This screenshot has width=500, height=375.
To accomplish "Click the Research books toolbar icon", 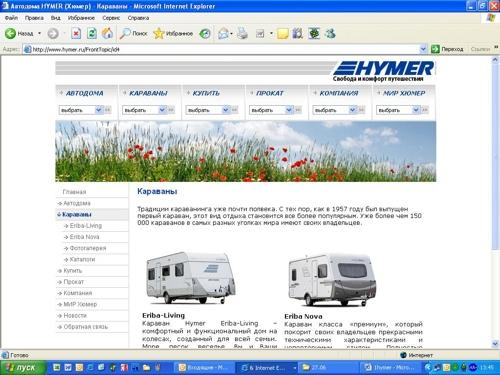I will tap(298, 33).
